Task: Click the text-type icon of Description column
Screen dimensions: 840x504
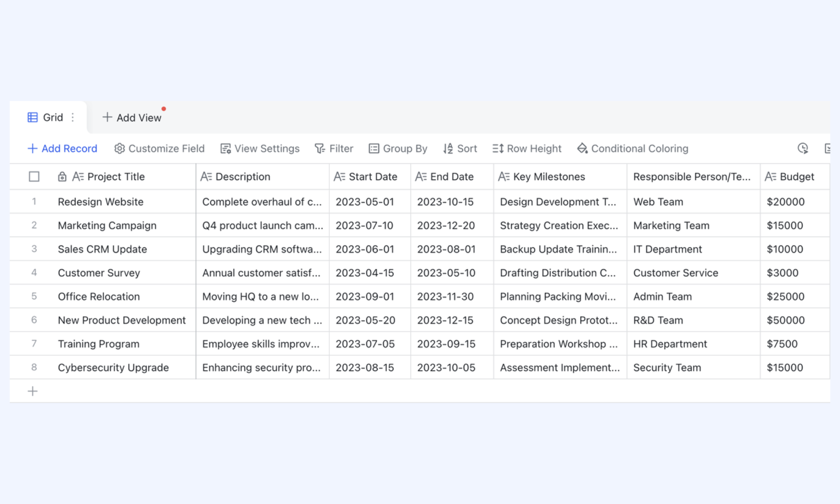Action: tap(206, 176)
